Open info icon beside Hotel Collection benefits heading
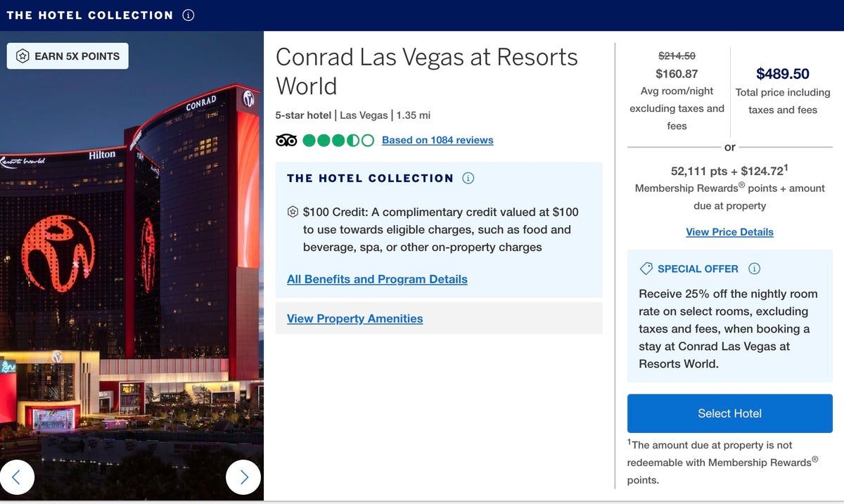Viewport: 844px width, 504px height. [x=468, y=179]
